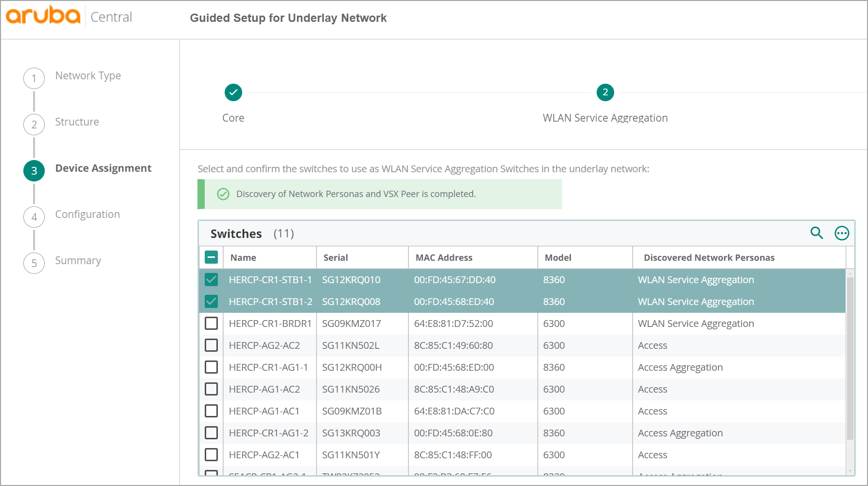This screenshot has height=486, width=868.
Task: Select the WLAN Service Aggregation step circle
Action: 605,92
